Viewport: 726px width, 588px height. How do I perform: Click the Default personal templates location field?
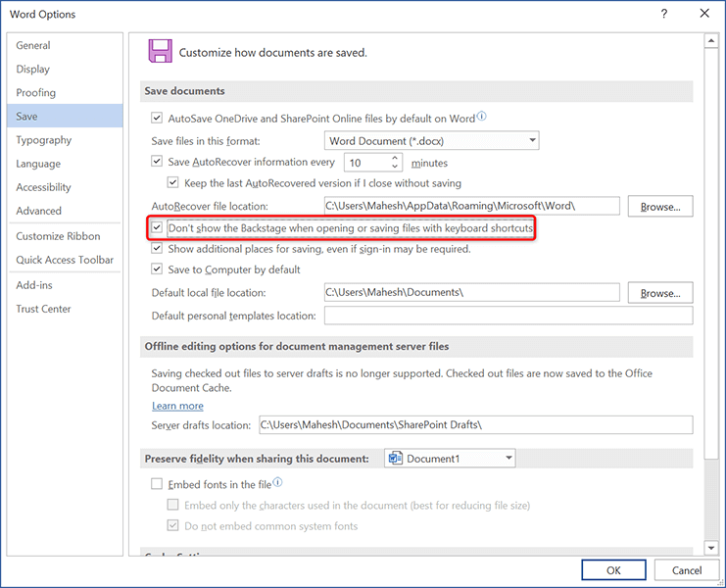click(508, 316)
